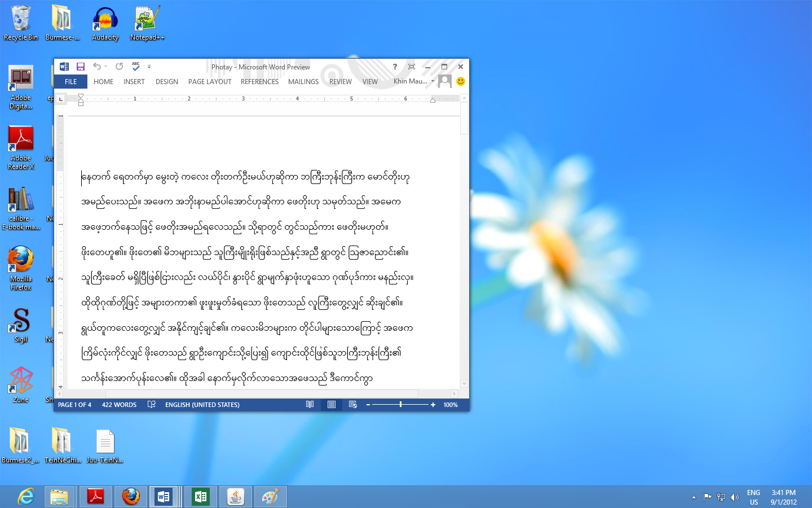Screen dimensions: 812x508
Task: Click the zoom in plus button
Action: pyautogui.click(x=433, y=405)
